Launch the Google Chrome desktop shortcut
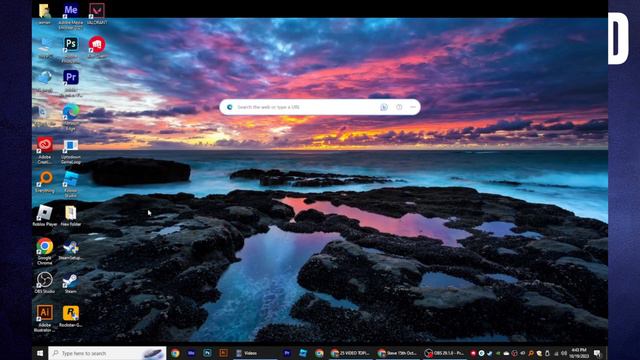The width and height of the screenshot is (640, 360). pos(44,251)
